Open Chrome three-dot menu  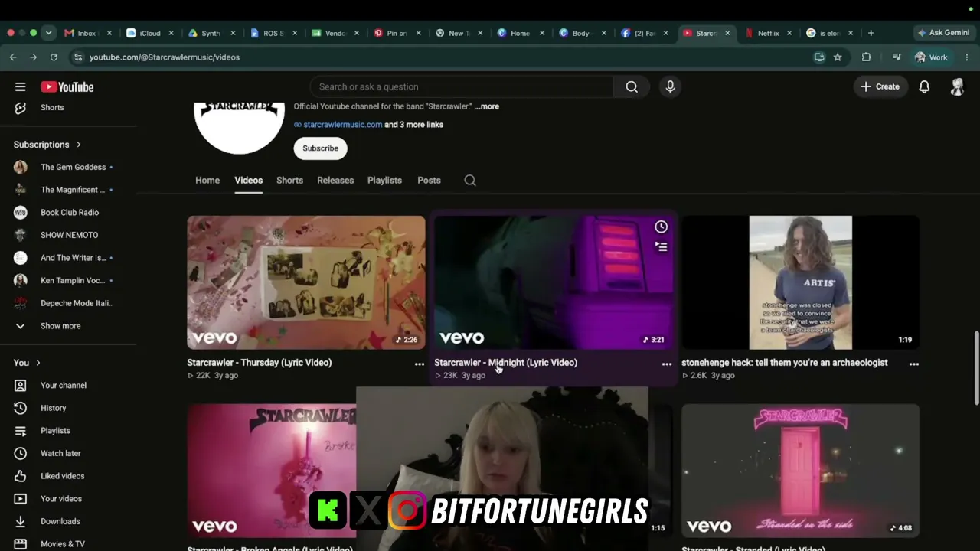coord(967,57)
